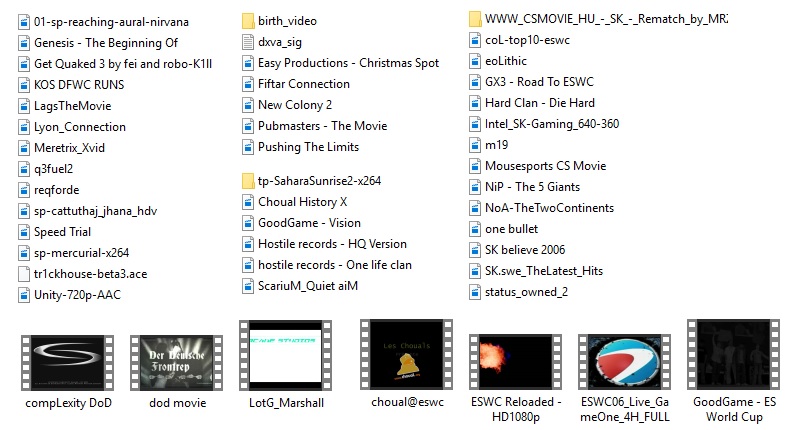Click the eoLithic file icon

(x=475, y=61)
